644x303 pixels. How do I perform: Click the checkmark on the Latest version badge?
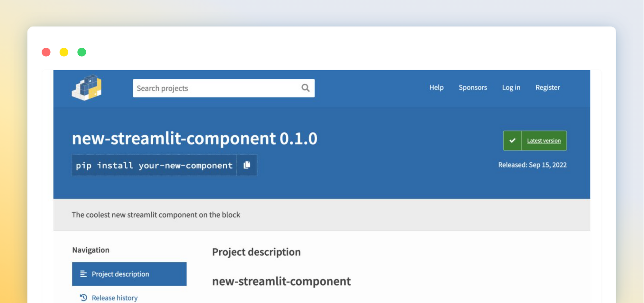click(x=512, y=140)
